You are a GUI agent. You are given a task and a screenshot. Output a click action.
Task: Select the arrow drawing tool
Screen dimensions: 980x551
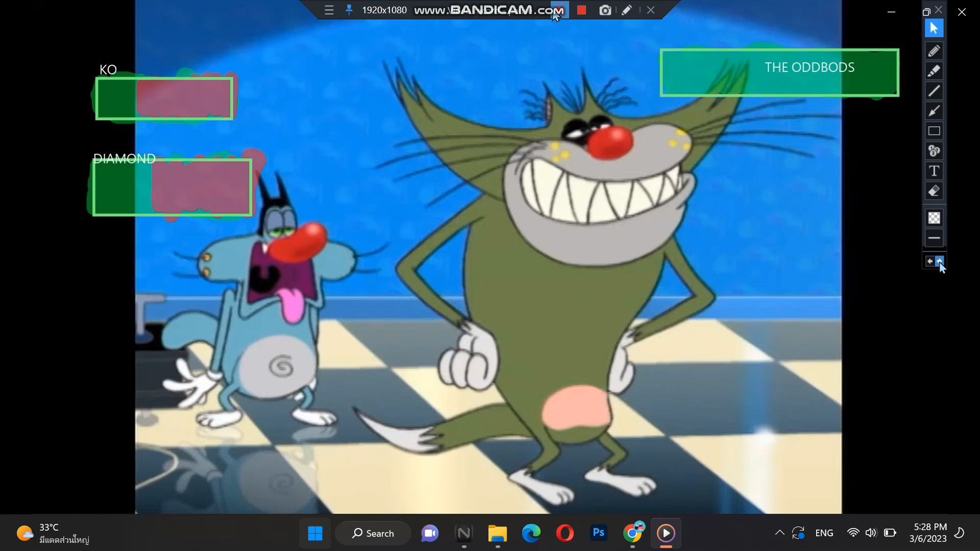coord(934,111)
